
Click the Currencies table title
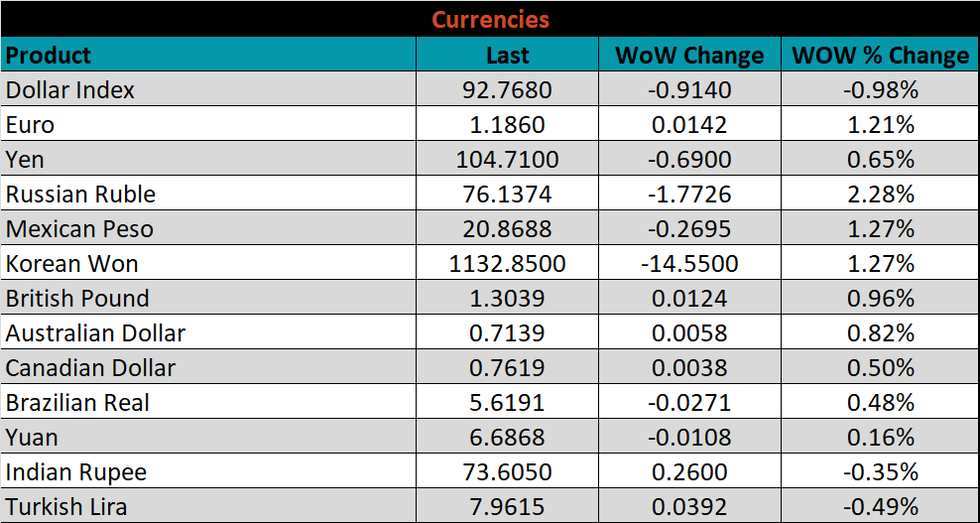pos(490,19)
